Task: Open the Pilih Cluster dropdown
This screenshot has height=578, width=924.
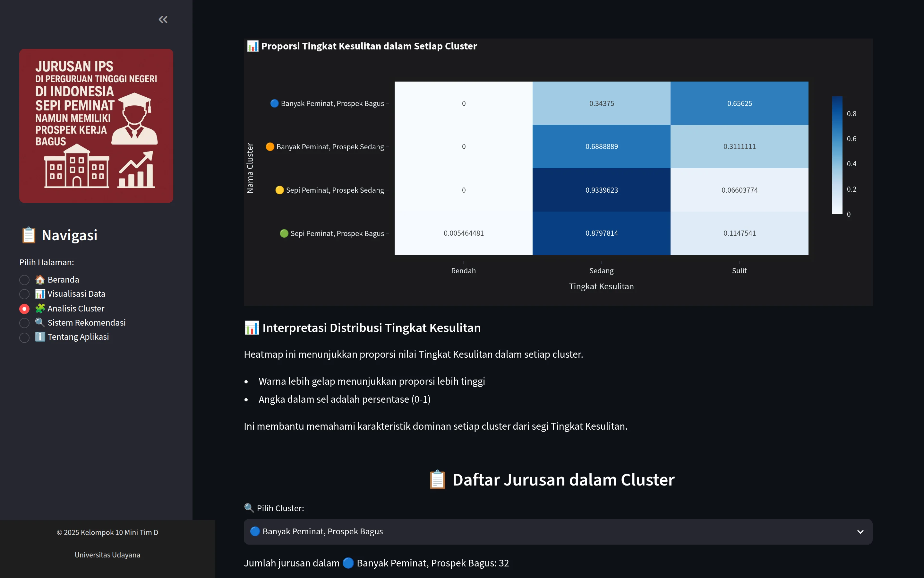Action: tap(558, 532)
